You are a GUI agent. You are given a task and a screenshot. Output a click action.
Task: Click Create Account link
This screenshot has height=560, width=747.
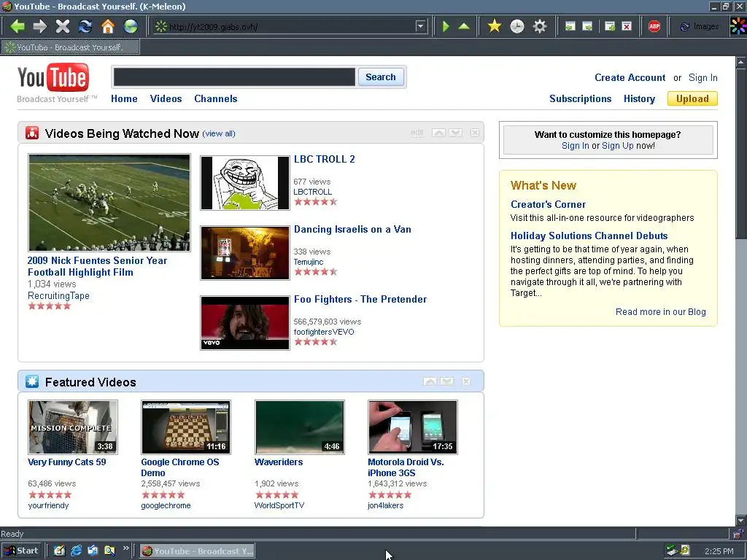[x=630, y=77]
